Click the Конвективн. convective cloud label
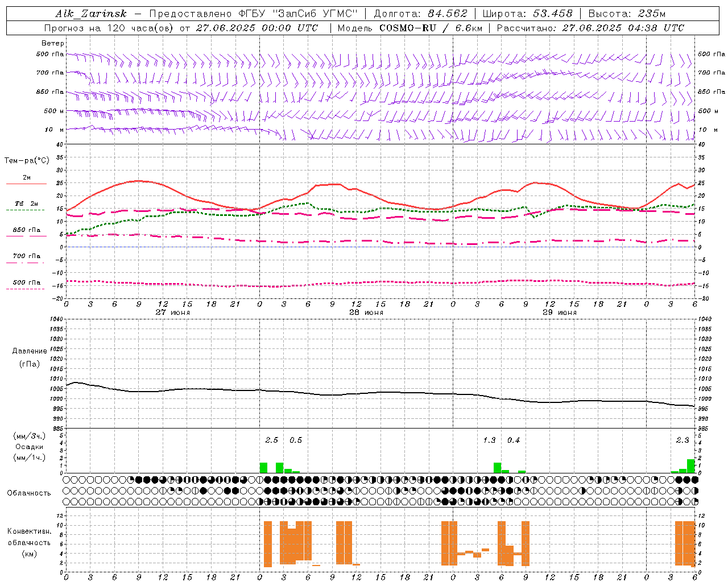Screen dimensions: 728x582 [29, 531]
